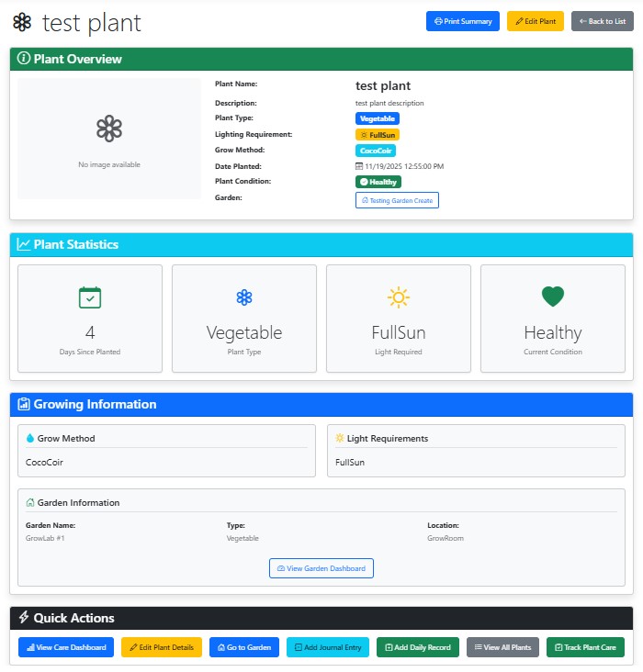The image size is (643, 672).
Task: Click the green heart icon above Healthy
Action: (552, 297)
